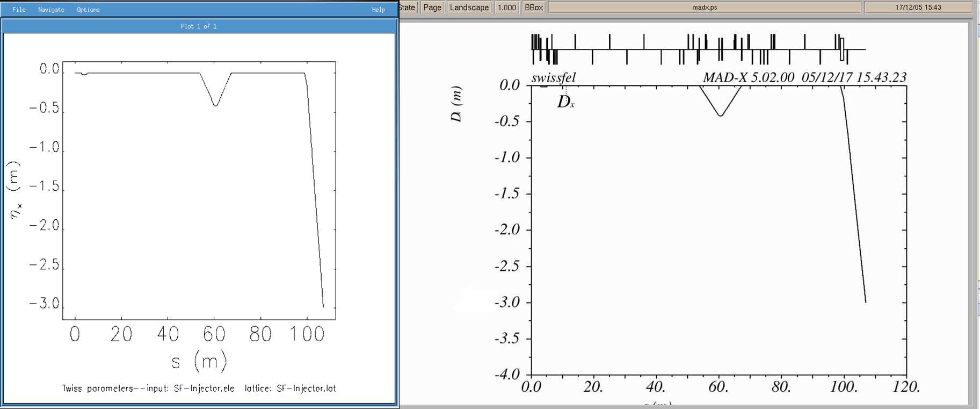Open the 1.000 scale selector
Viewport: 980px width, 409px height.
pos(506,8)
